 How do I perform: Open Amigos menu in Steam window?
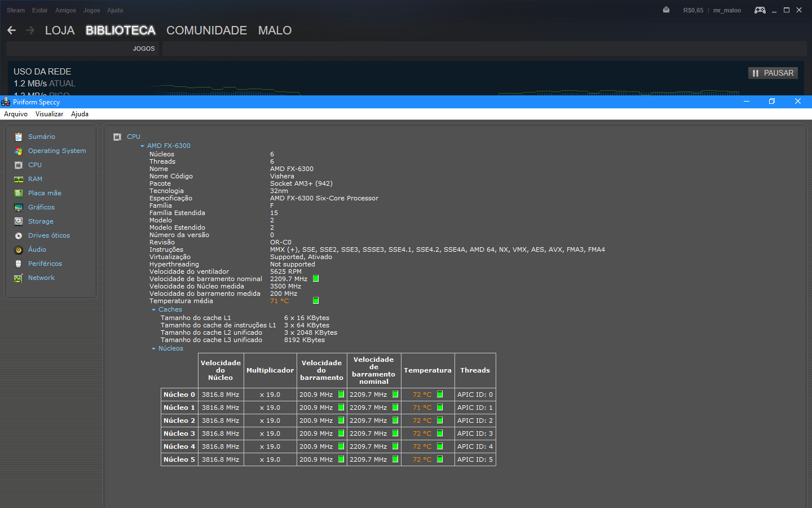65,10
